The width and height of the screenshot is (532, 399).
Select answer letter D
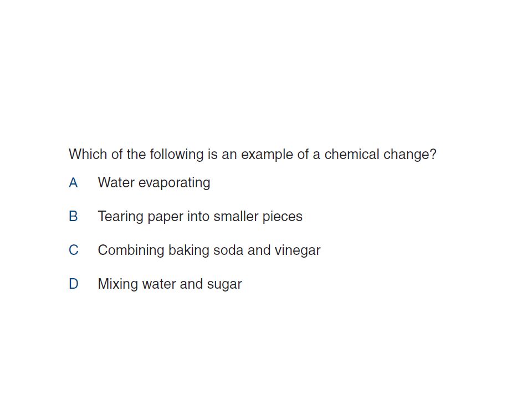[74, 284]
